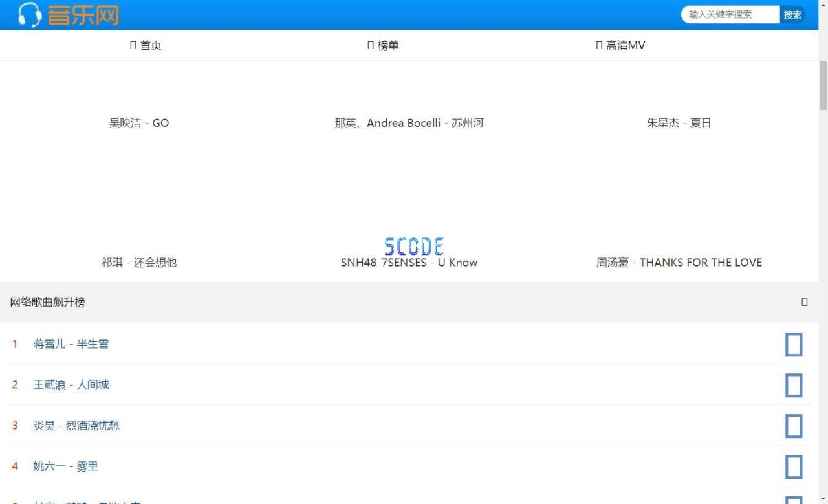Focus the keyword search input field
Screen dimensions: 828x504
pos(730,14)
